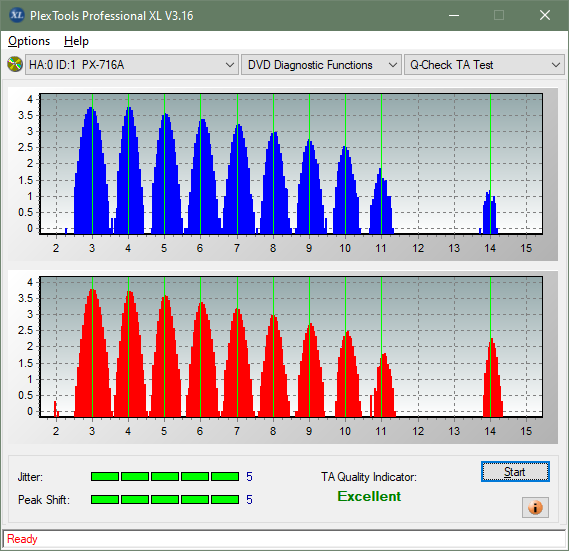Minimize the PlexTools window
The width and height of the screenshot is (569, 551).
pyautogui.click(x=454, y=15)
